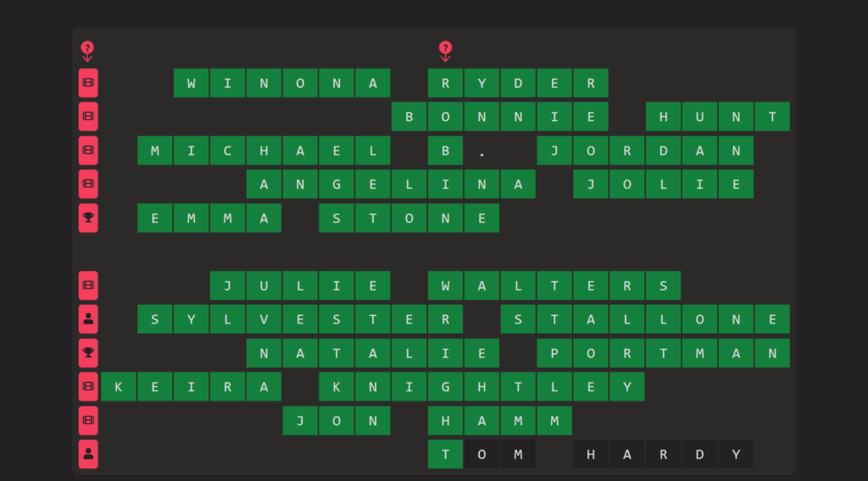Click the person icon on Tom Hardy row
The width and height of the screenshot is (868, 481).
pos(88,454)
